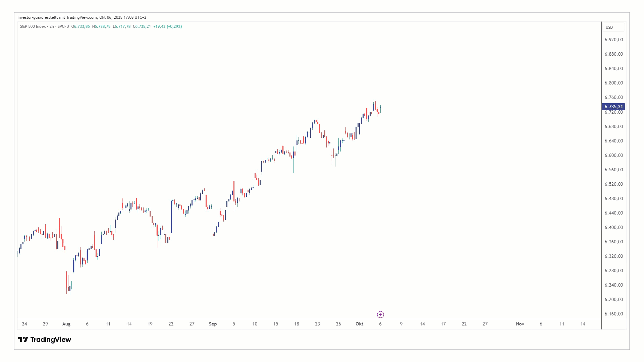Screen dimensions: 644x362
Task: Click the TradingView logo mark at bottom left
Action: (x=23, y=340)
